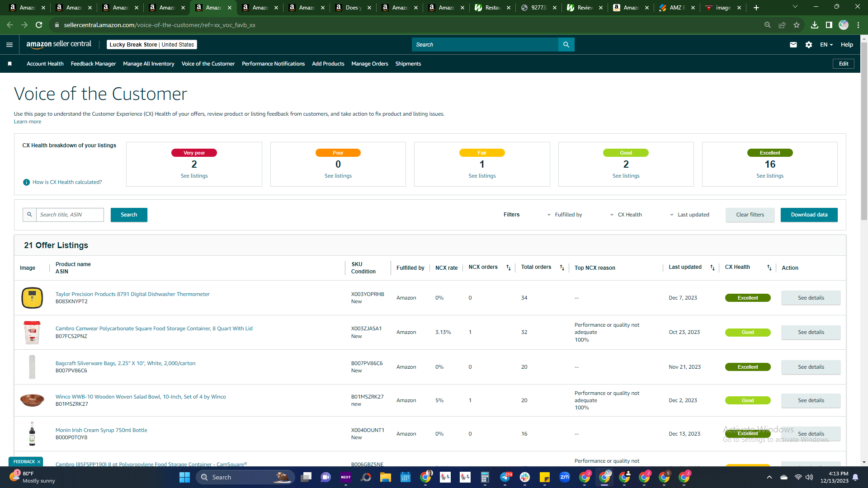
Task: Focus the Search title, ASIN field
Action: (70, 215)
